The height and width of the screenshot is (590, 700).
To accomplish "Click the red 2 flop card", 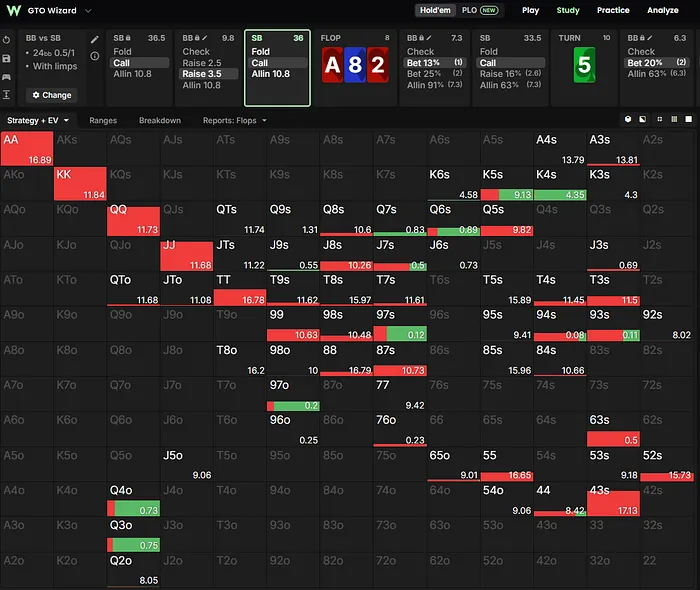I will (378, 65).
